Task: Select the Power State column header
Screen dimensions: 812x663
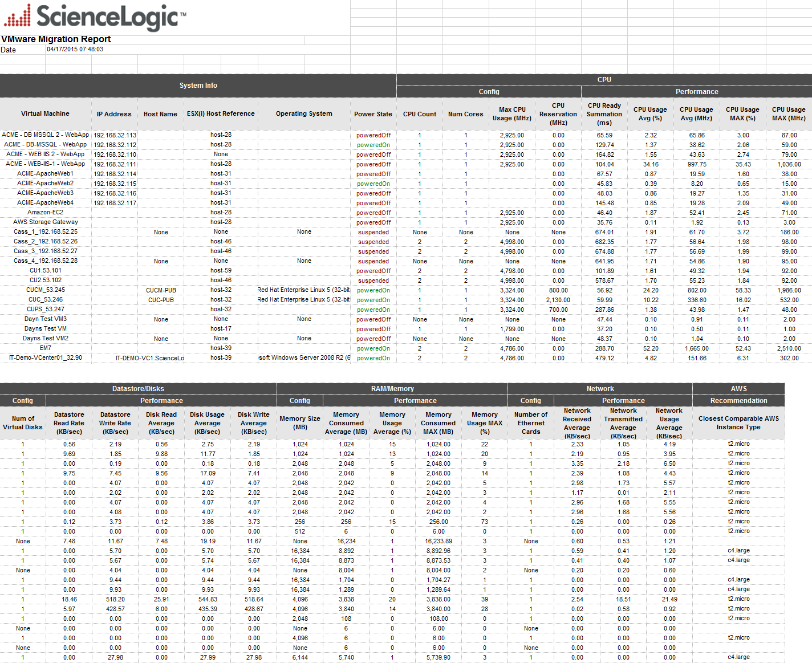Action: (x=373, y=114)
